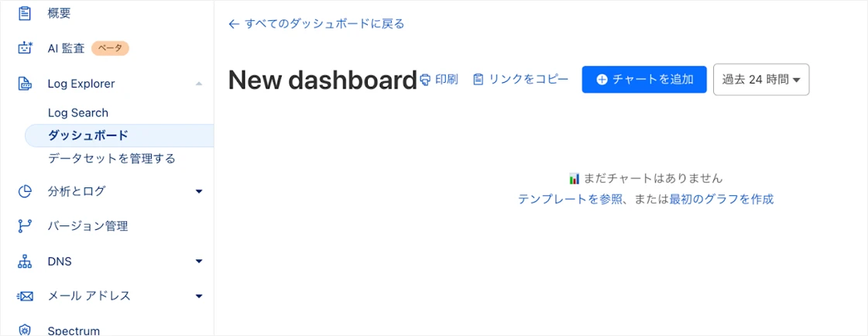Image resolution: width=868 pixels, height=336 pixels.
Task: Click the Spectrum shield icon
Action: coord(25,330)
